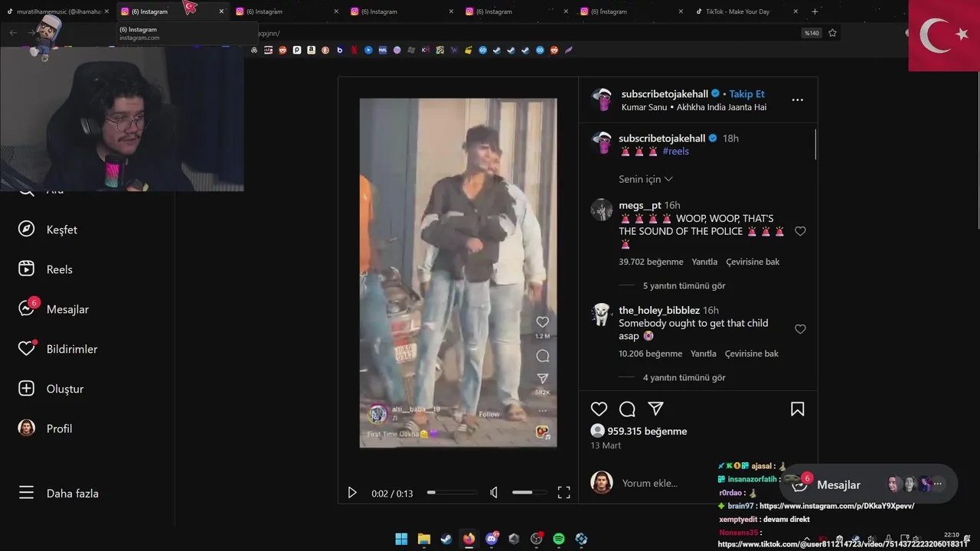Expand 5 yanıtın tümünü gör replies
980x551 pixels.
[x=684, y=285]
